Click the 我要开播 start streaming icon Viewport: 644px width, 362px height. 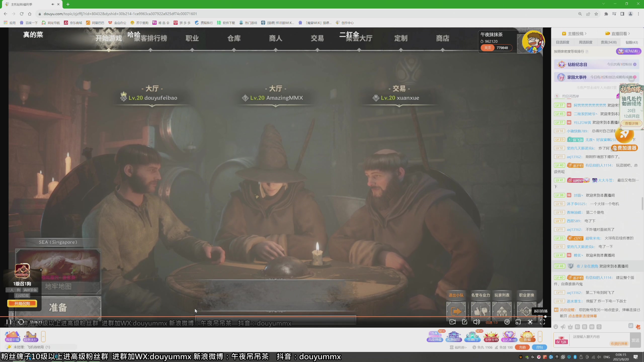point(13,336)
